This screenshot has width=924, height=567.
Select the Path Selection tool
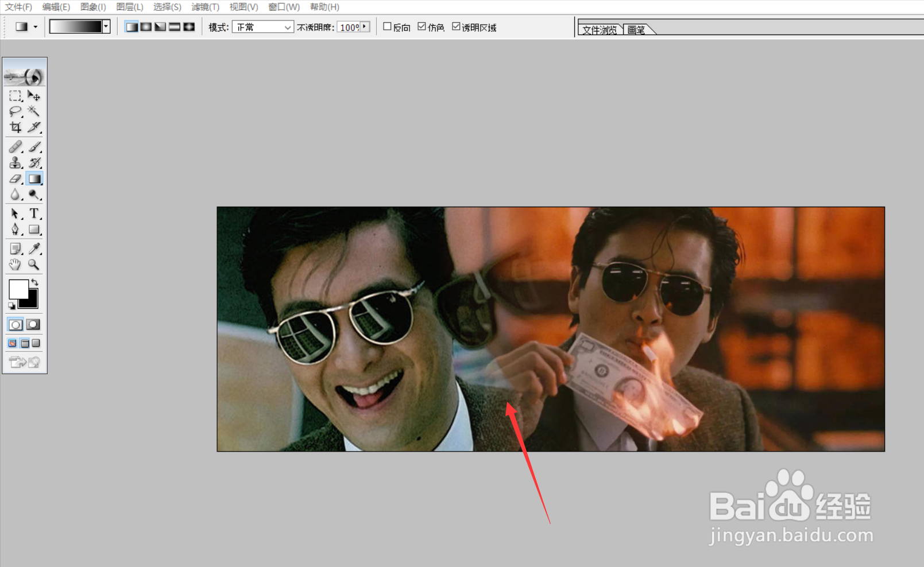16,214
